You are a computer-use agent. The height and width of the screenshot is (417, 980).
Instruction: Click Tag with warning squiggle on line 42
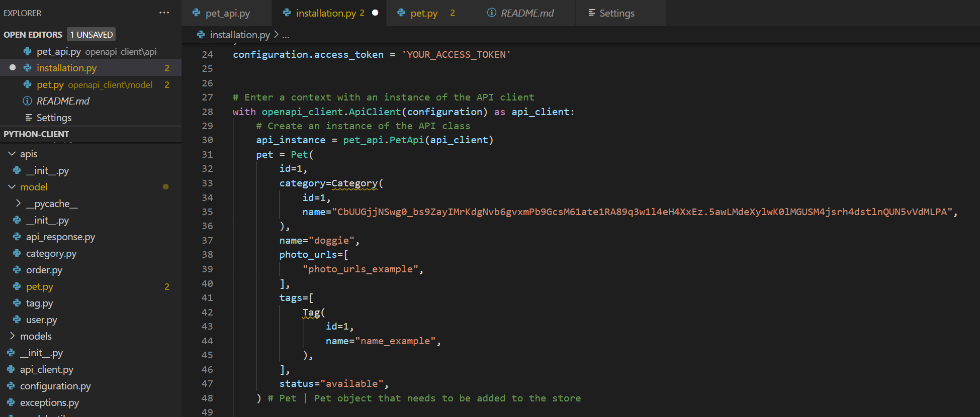tap(311, 312)
